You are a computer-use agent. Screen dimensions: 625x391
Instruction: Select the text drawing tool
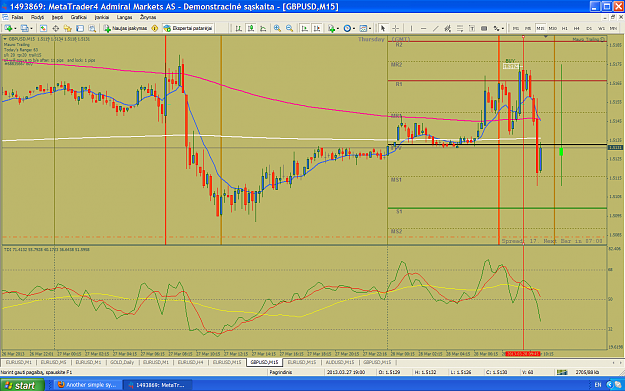(472, 28)
